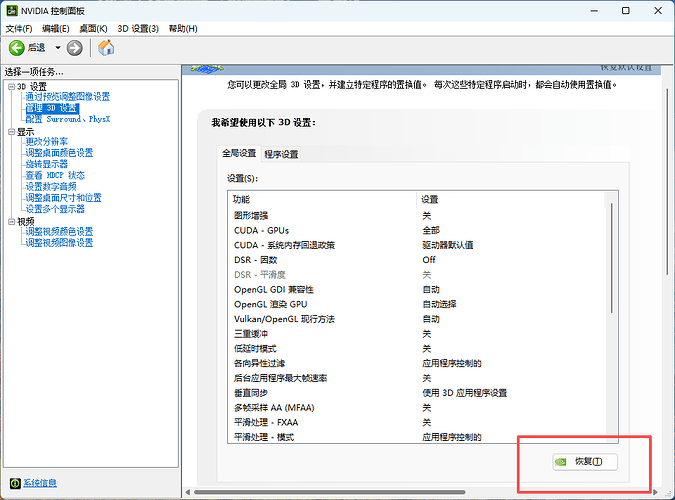The height and width of the screenshot is (500, 675).
Task: Click the horizontal scrollbar right arrow
Action: tap(655, 492)
